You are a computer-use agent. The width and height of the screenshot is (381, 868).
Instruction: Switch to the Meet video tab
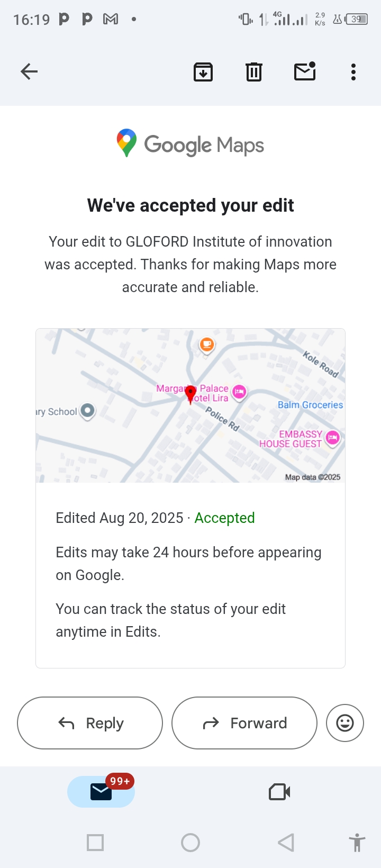click(279, 792)
